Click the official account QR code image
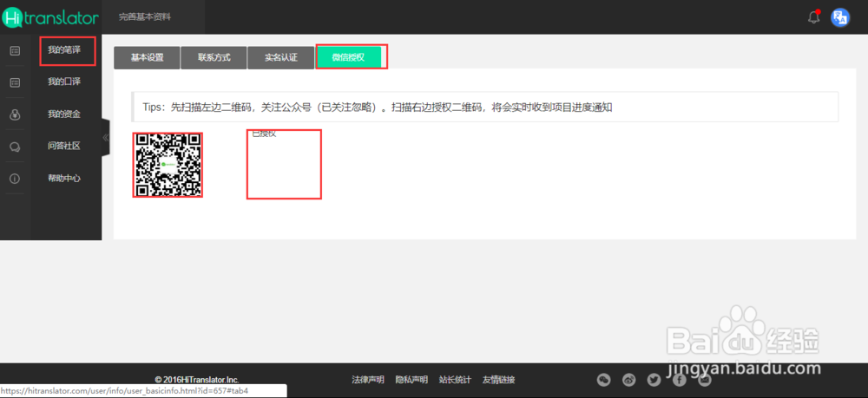Screen dimensions: 868x398 [x=168, y=165]
